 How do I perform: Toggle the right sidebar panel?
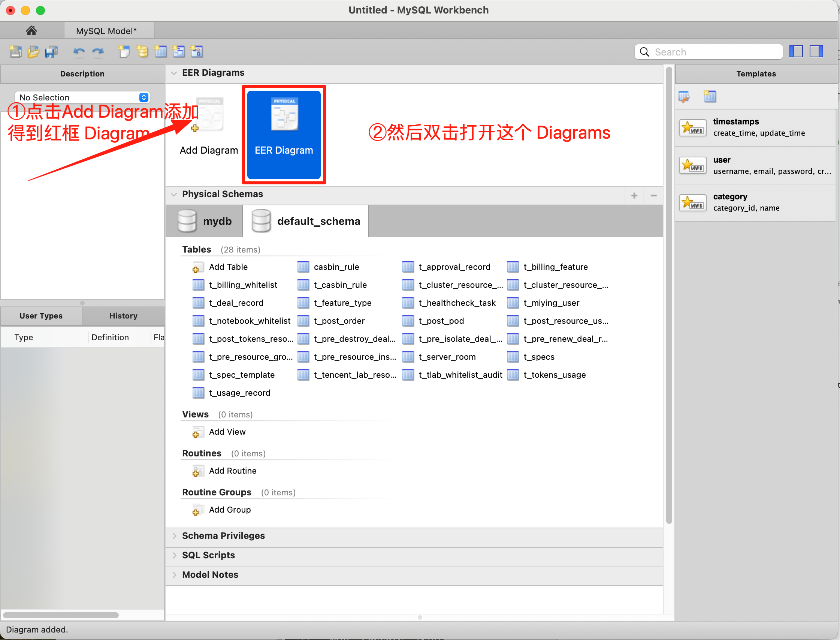pos(817,51)
